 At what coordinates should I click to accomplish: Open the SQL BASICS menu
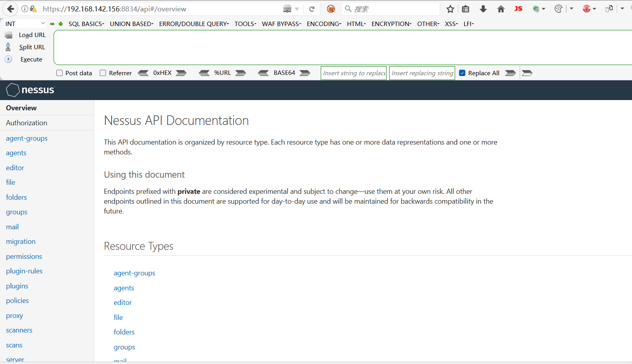(86, 24)
